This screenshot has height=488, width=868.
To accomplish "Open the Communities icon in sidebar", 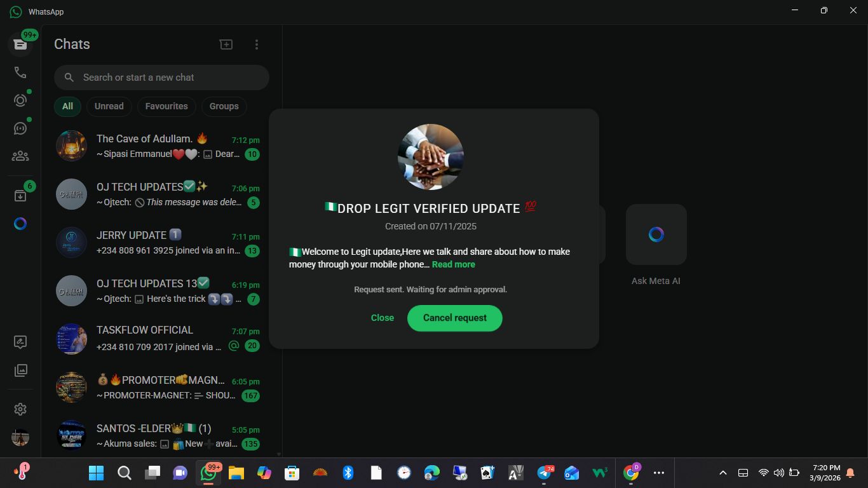I will click(20, 156).
